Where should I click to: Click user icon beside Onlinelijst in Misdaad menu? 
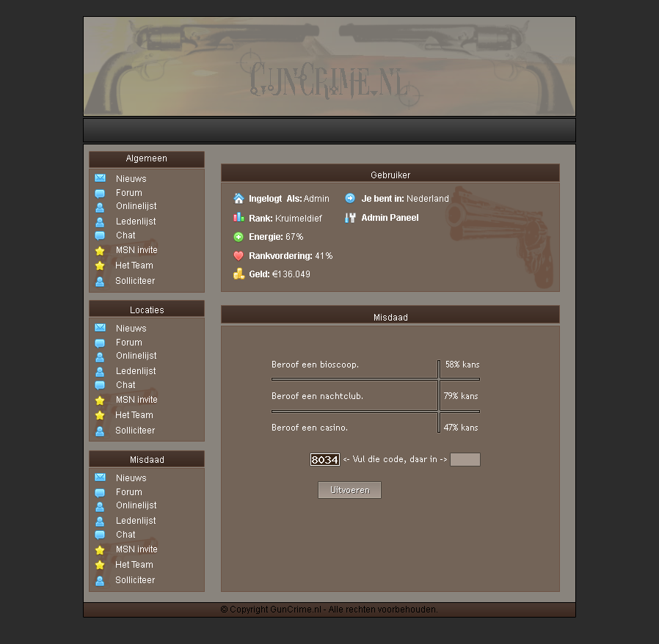pyautogui.click(x=100, y=507)
